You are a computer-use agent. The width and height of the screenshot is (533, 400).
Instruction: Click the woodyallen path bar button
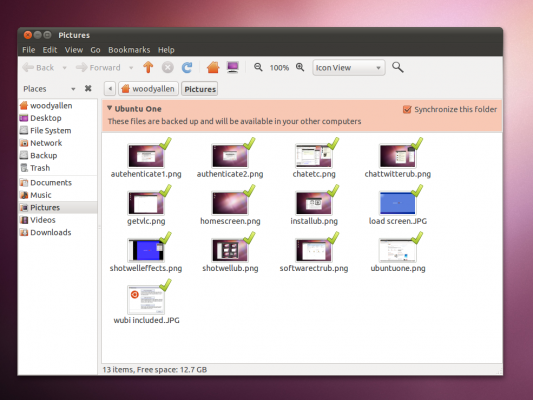pos(149,89)
